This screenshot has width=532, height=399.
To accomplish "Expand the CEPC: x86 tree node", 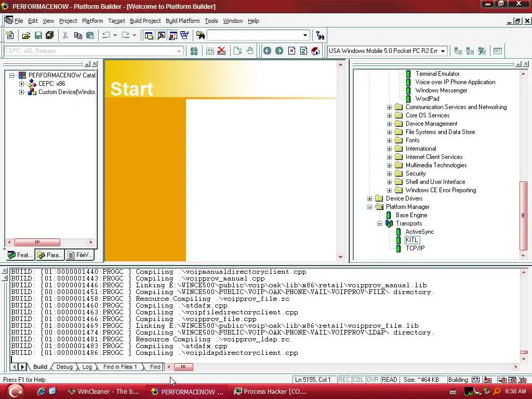I will click(x=21, y=84).
